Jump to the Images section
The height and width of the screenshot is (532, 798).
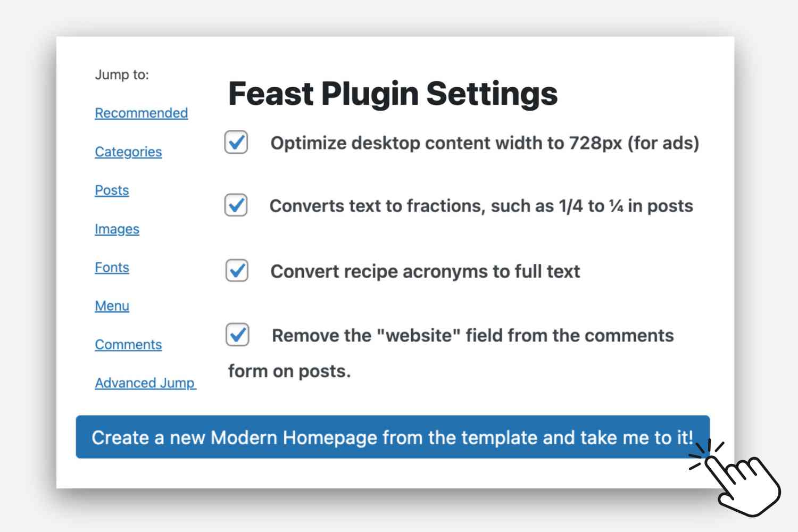pos(117,229)
